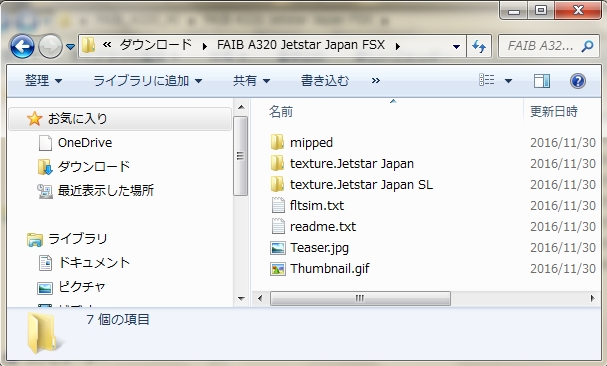Select texture.Jetstar Japan SL folder name
The height and width of the screenshot is (366, 607).
click(x=362, y=184)
